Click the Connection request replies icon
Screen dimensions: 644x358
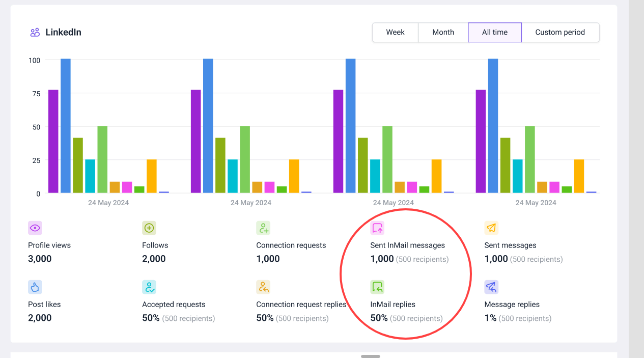tap(263, 287)
